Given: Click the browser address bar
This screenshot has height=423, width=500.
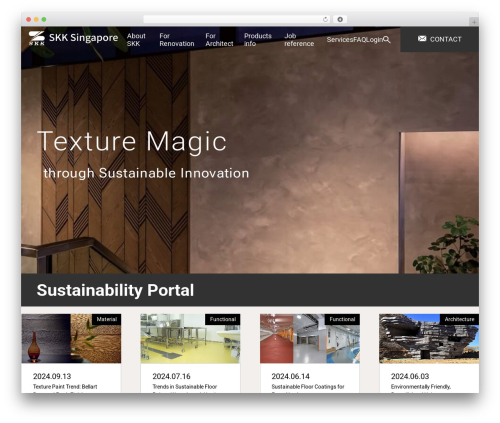Looking at the screenshot, I should 237,19.
